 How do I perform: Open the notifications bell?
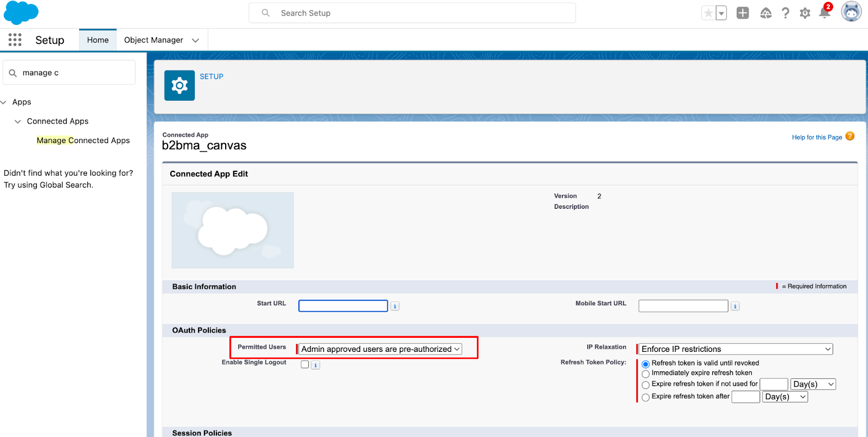pyautogui.click(x=825, y=12)
